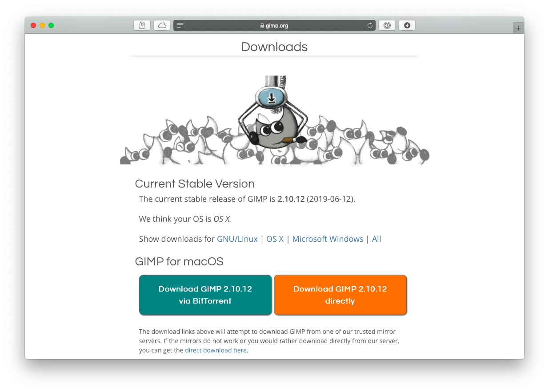Click the Downloads page heading

(274, 47)
